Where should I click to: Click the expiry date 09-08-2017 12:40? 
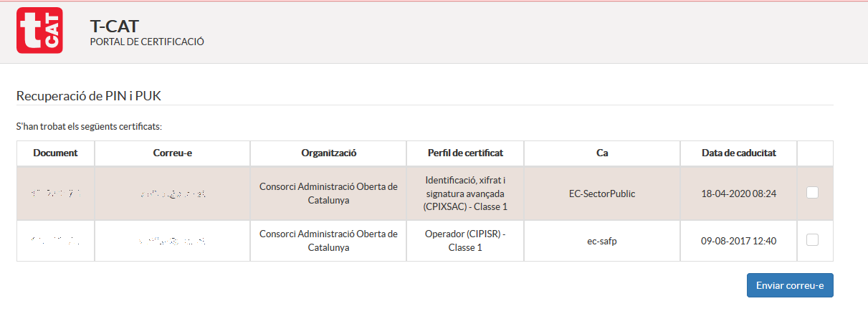738,241
